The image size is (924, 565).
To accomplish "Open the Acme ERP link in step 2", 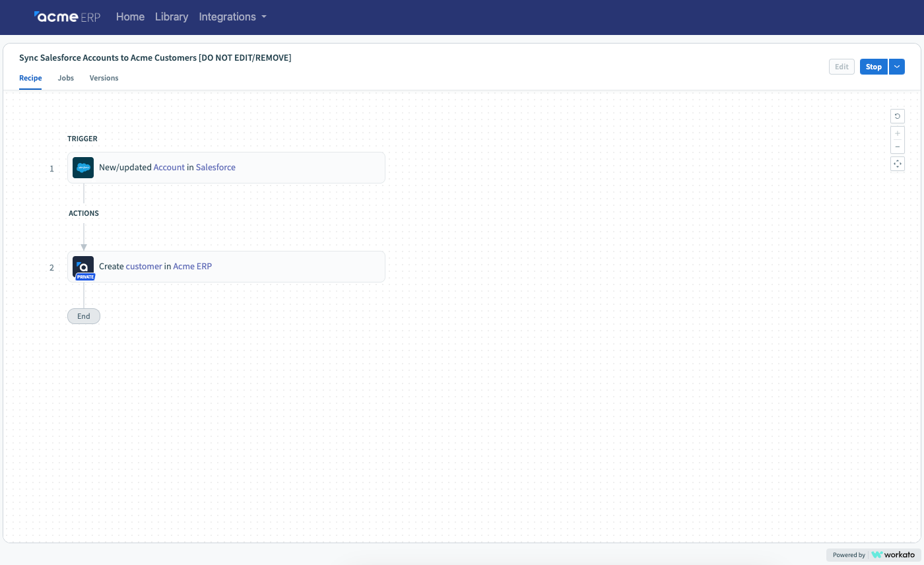I will 192,266.
